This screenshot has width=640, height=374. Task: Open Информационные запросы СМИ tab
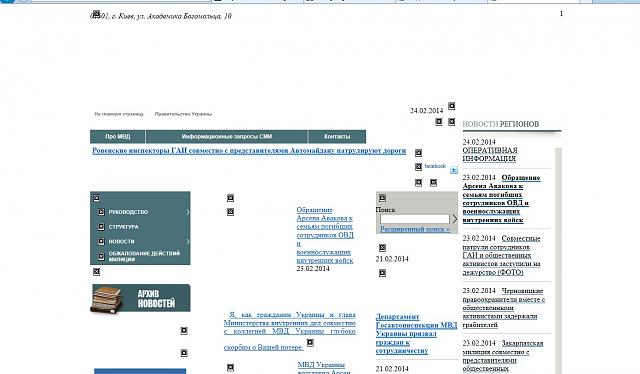click(x=227, y=137)
